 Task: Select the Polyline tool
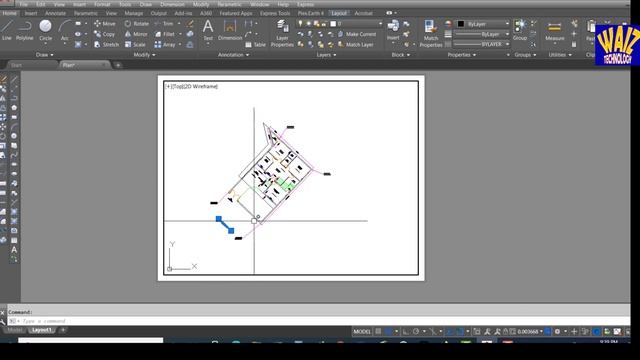[24, 30]
